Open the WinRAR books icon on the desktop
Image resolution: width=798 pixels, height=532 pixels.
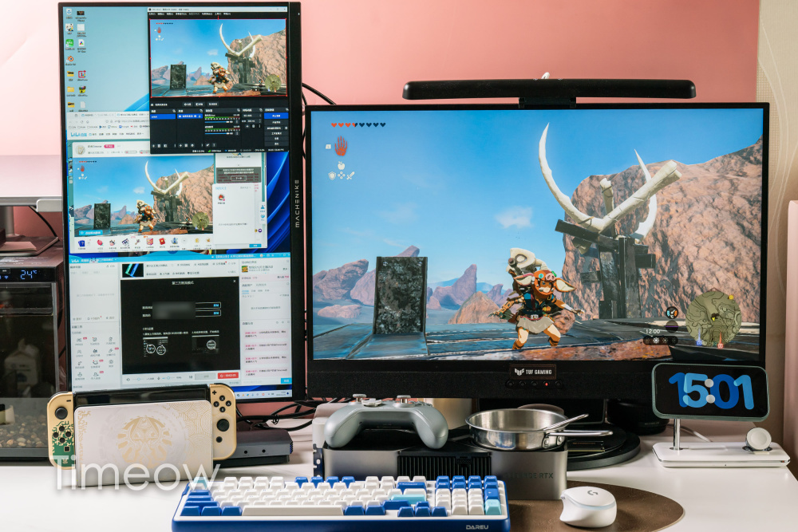(82, 89)
